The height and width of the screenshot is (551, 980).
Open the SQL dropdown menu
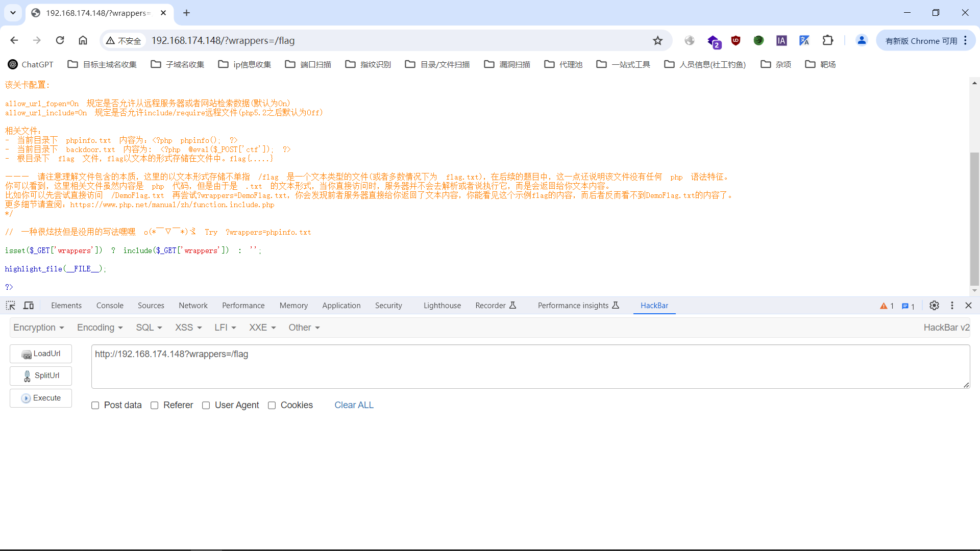click(x=149, y=328)
